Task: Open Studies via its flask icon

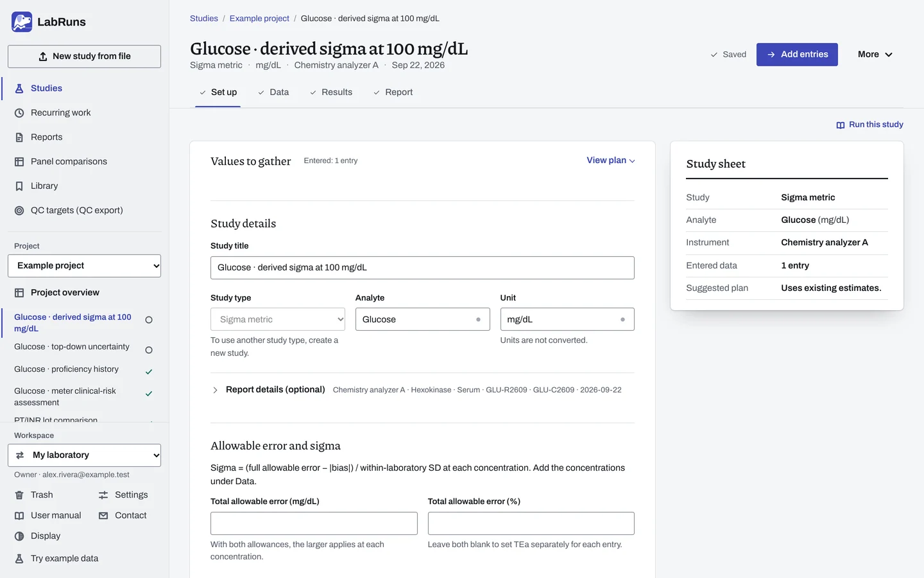Action: coord(19,89)
